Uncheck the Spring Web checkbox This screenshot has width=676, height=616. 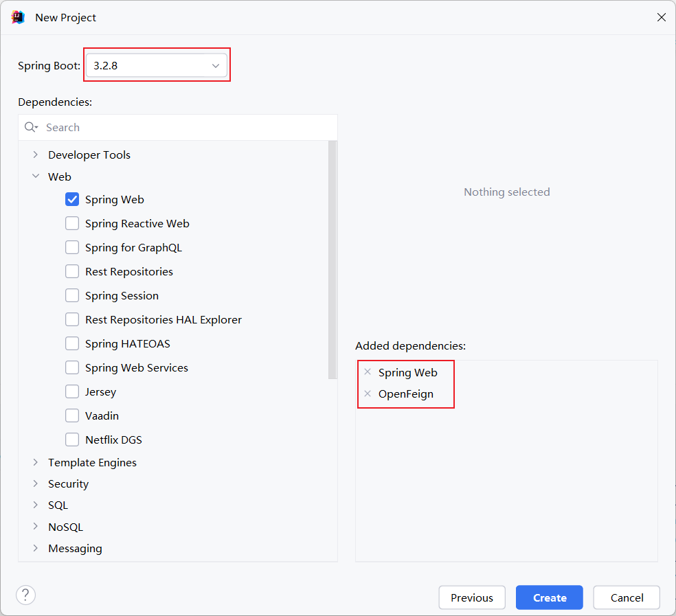(72, 199)
